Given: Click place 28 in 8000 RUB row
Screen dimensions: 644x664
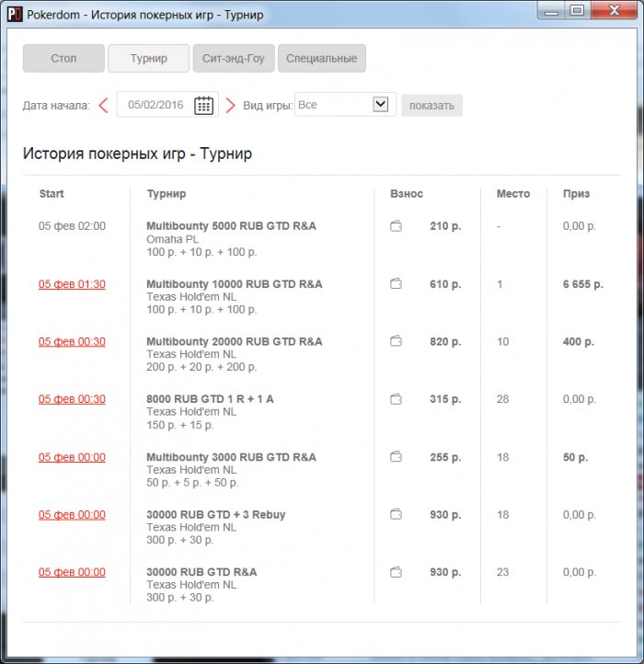Looking at the screenshot, I should click(502, 399).
